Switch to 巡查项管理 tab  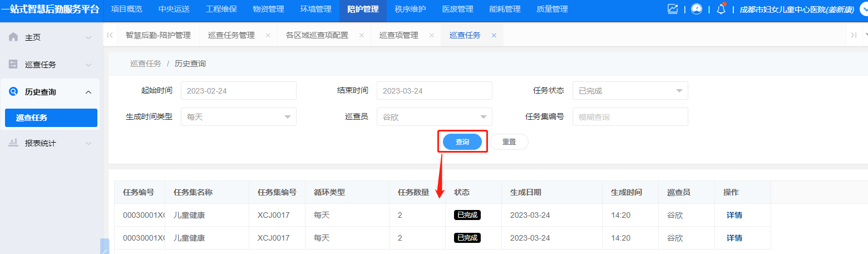click(399, 35)
